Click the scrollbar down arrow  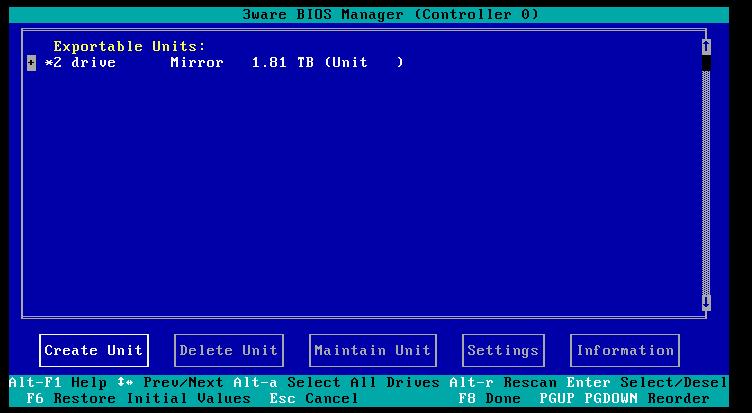pyautogui.click(x=706, y=302)
